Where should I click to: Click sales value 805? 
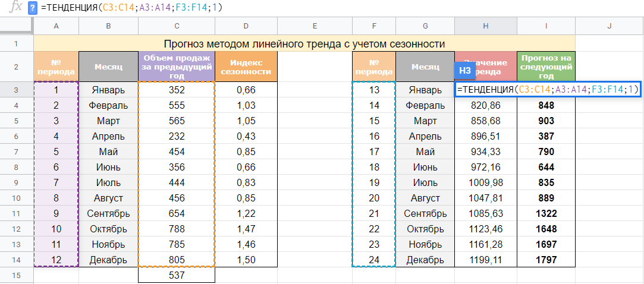tap(177, 260)
